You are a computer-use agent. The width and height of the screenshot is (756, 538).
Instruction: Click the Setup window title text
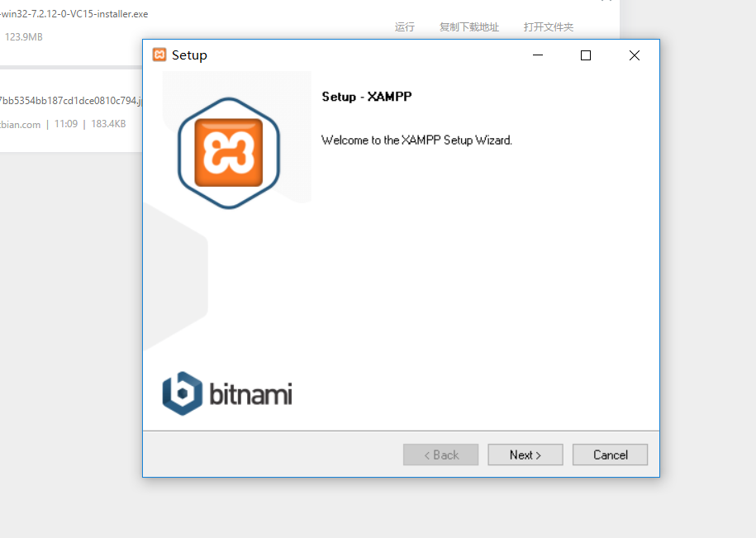point(189,55)
